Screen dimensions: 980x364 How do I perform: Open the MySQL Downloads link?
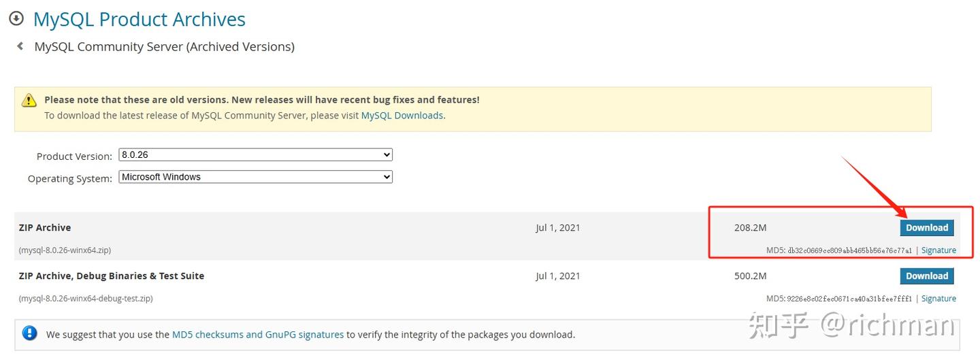click(402, 116)
